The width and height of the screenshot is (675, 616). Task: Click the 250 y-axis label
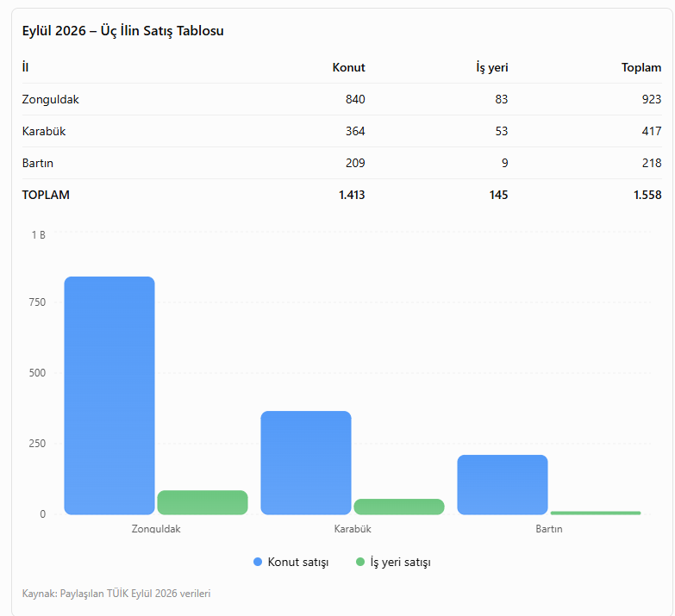(37, 444)
